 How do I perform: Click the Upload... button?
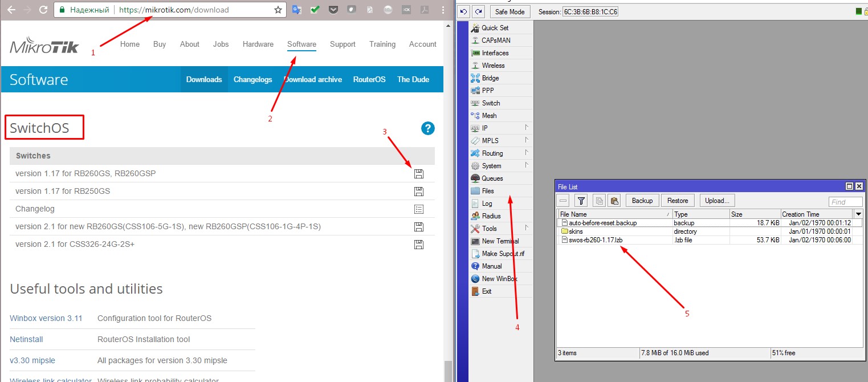[717, 201]
